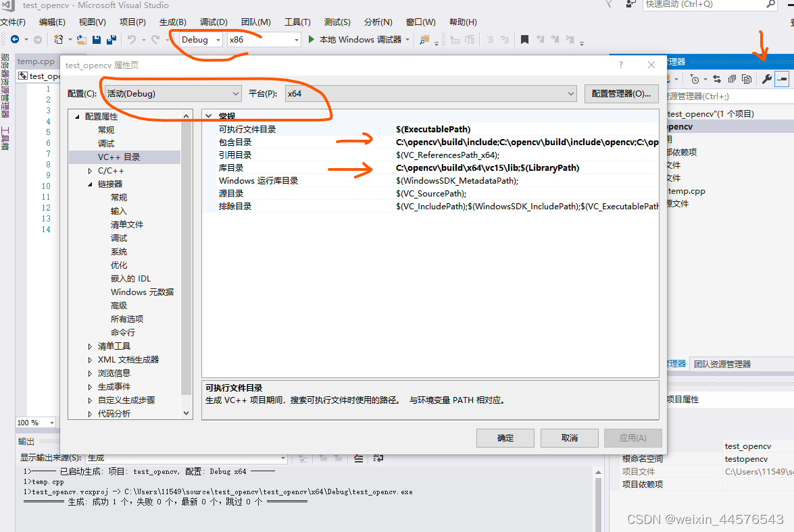Switch to the temp.cpp editor tab

[x=36, y=61]
